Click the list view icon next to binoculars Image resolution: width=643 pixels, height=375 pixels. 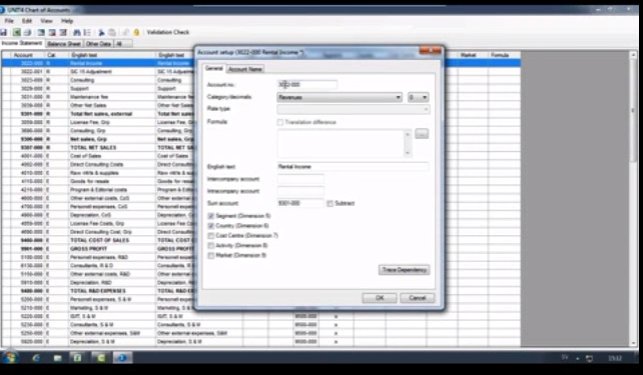pos(87,32)
